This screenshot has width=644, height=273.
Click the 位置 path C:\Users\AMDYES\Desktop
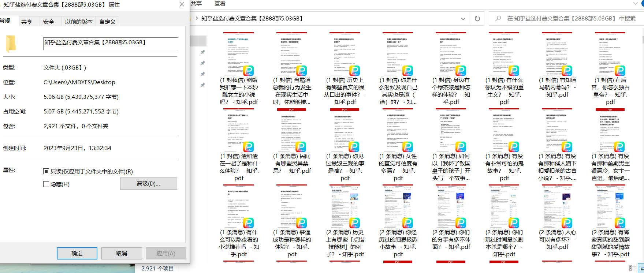(79, 82)
